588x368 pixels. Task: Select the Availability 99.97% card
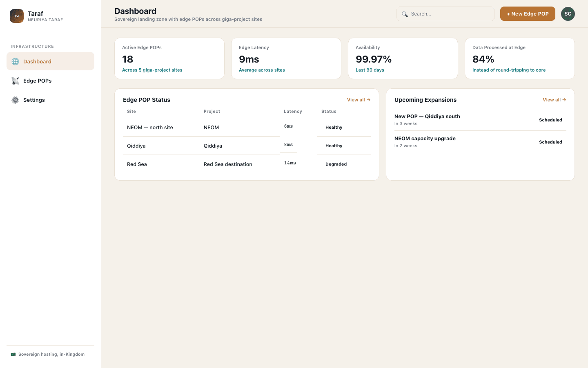coord(403,58)
